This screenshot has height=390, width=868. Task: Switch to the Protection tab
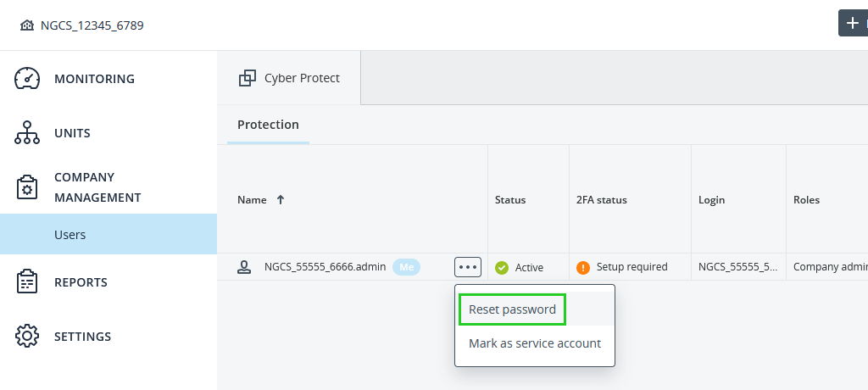tap(268, 125)
